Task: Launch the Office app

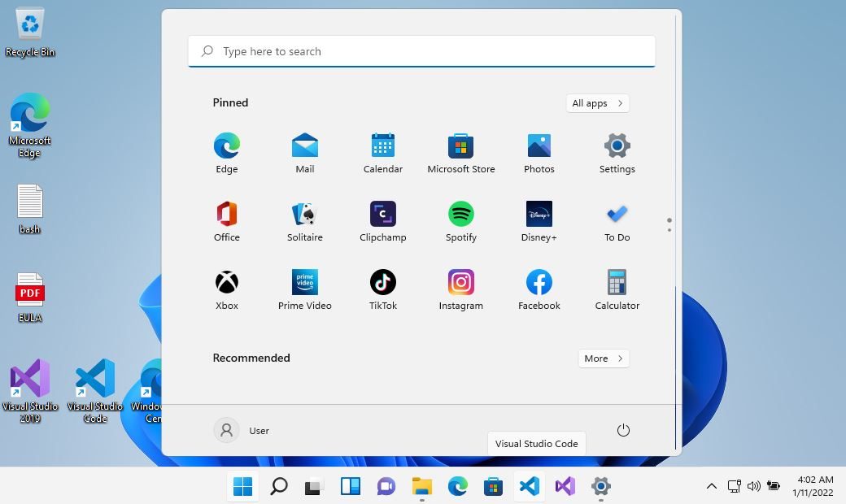Action: [227, 221]
